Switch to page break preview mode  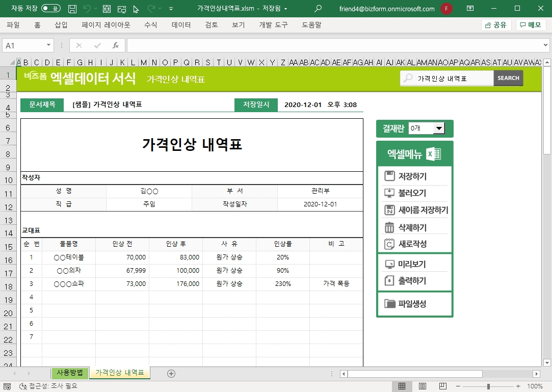tap(442, 386)
